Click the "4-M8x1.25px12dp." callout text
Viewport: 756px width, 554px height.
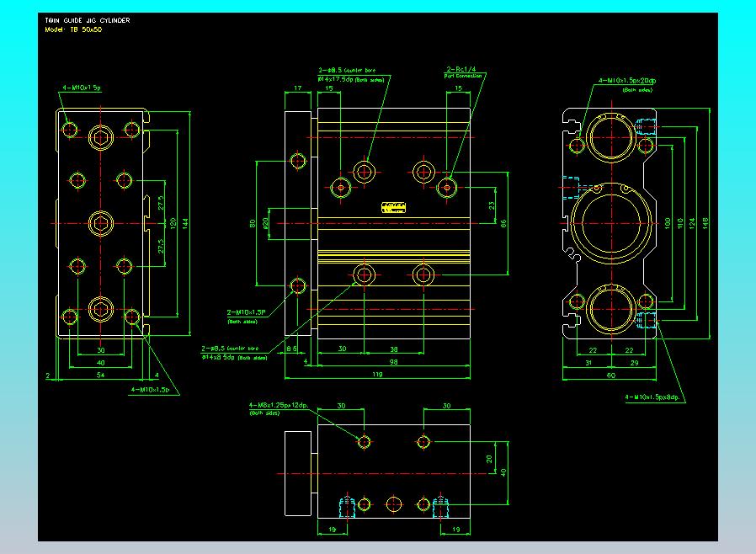coord(280,406)
